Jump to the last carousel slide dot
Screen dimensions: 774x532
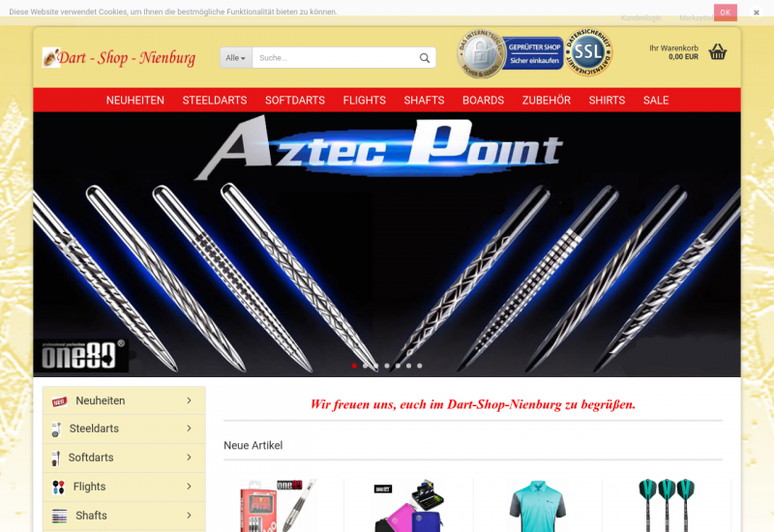tap(419, 366)
